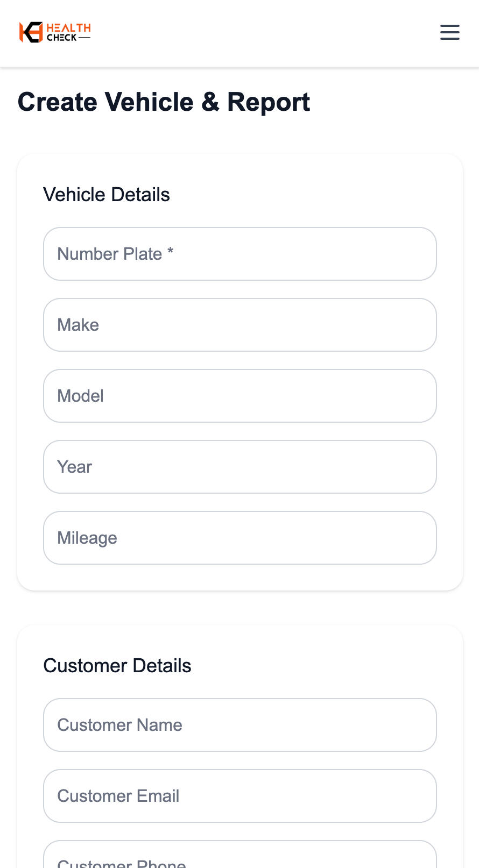Click the blank gap between the two cards

pyautogui.click(x=240, y=608)
